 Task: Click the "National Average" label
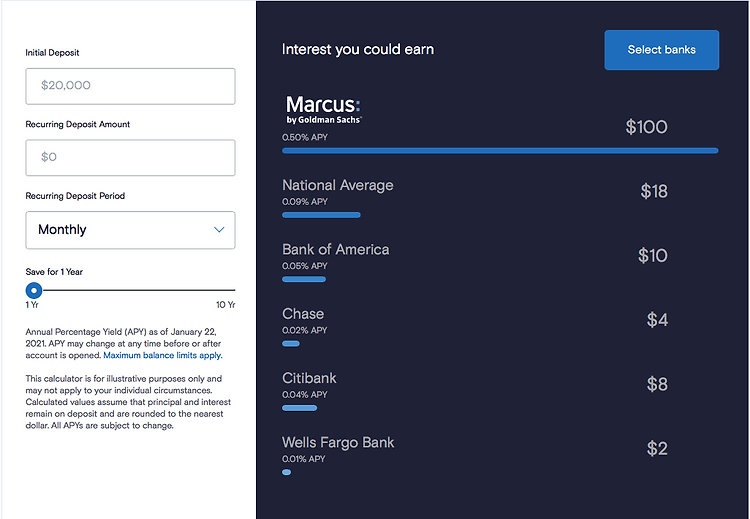[x=338, y=185]
